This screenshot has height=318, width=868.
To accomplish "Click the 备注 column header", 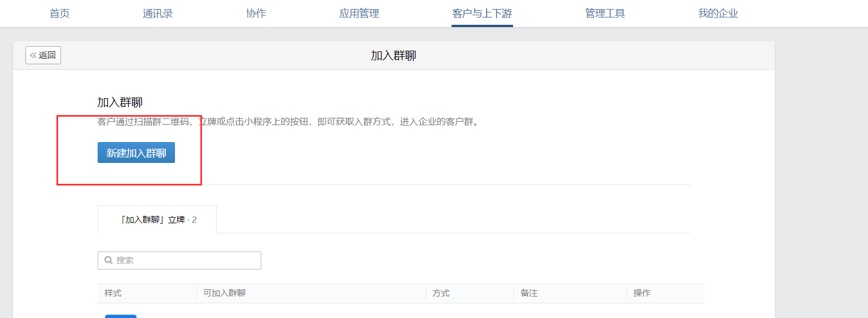I will coord(529,293).
